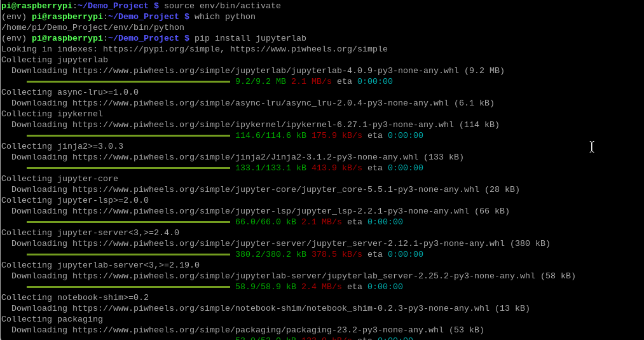Image resolution: width=644 pixels, height=340 pixels.
Task: Click pi@raspberrypi on the source command line
Action: tap(37, 6)
